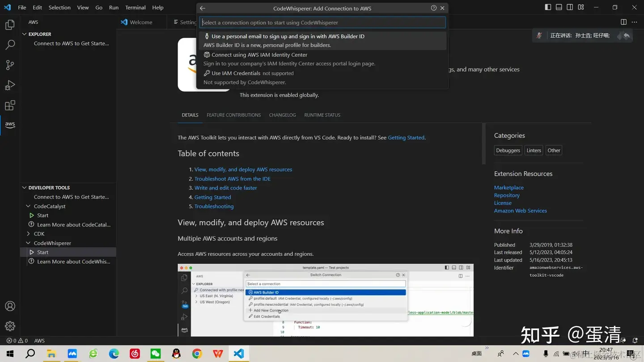Viewport: 644px width, 362px height.
Task: Toggle the bottom panel layout icon
Action: [x=559, y=7]
